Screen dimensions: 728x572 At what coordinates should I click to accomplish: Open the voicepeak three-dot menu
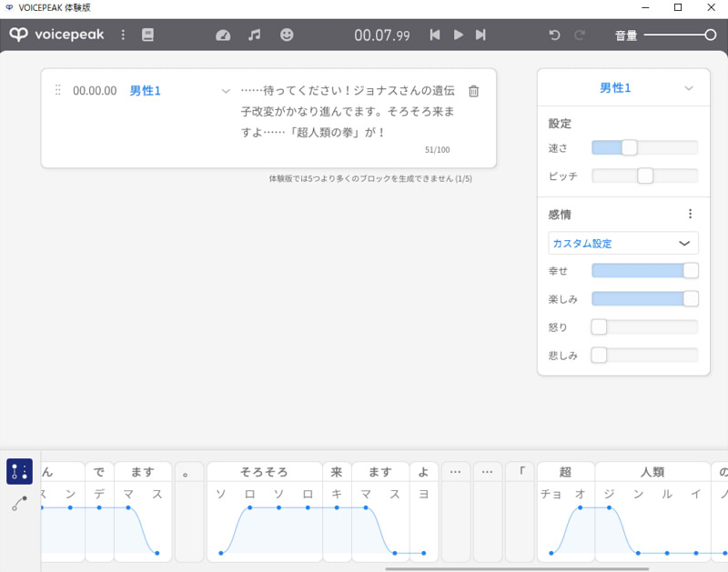click(x=123, y=35)
